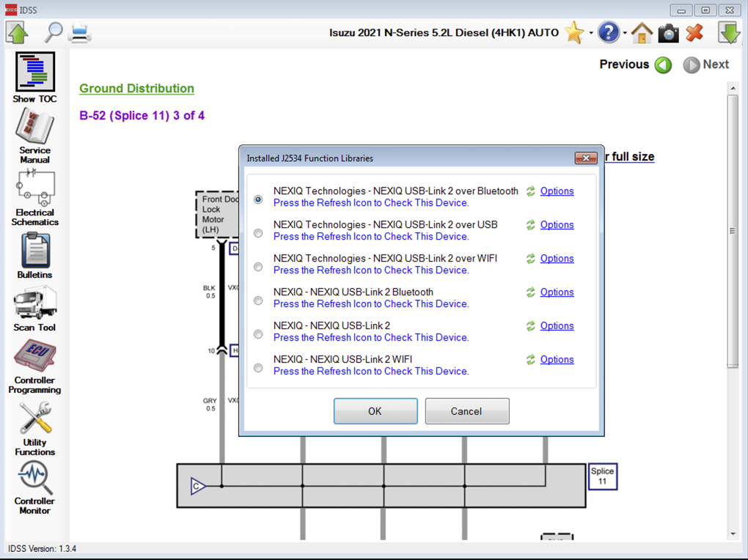Viewport: 748px width, 560px height.
Task: Click the red X icon in toolbar
Action: tap(694, 33)
